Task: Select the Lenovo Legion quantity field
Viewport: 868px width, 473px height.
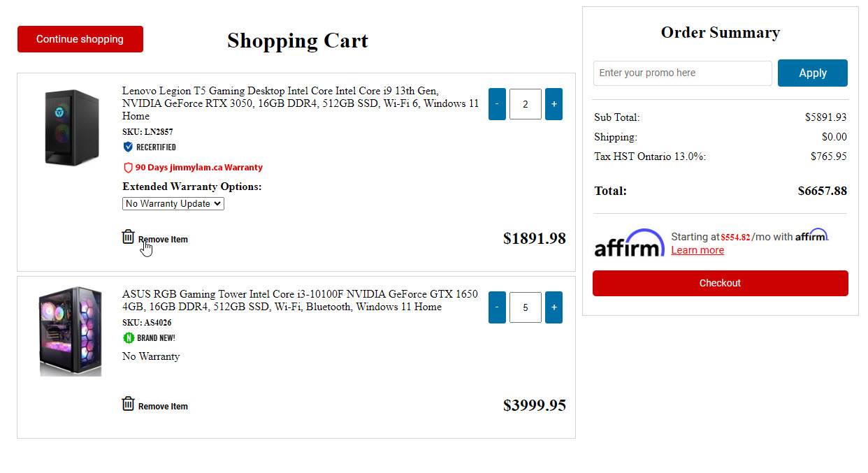Action: 526,104
